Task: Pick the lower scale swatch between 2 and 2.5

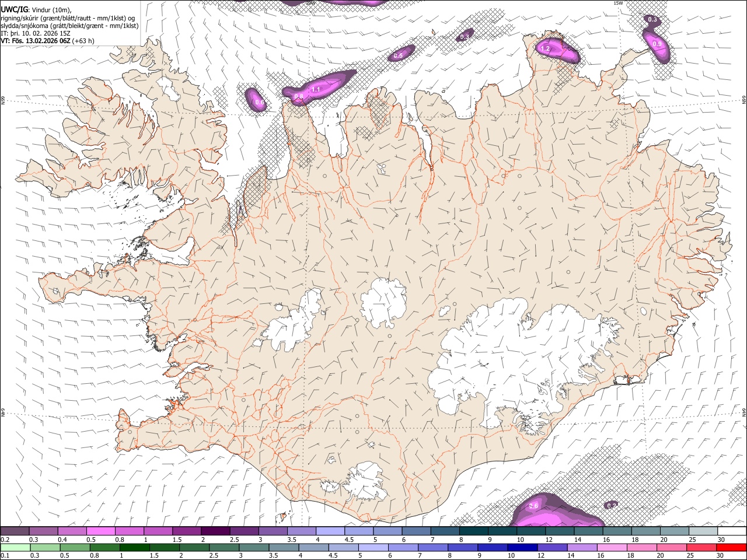Action: point(194,548)
